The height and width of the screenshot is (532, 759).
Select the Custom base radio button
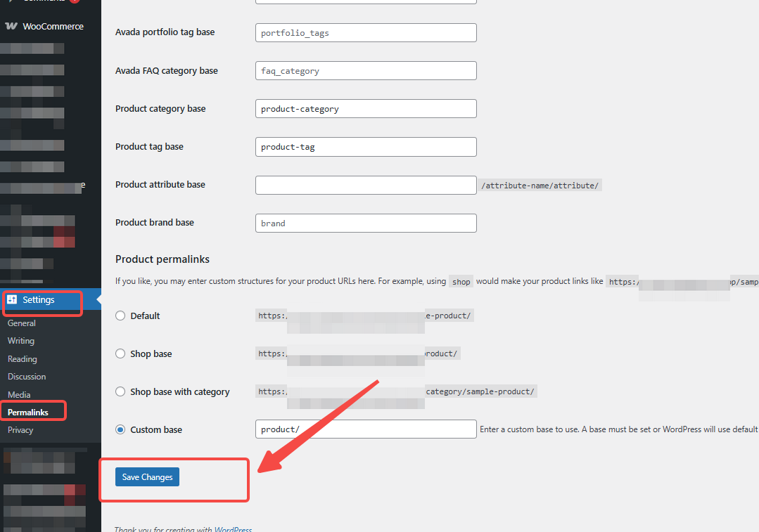120,429
